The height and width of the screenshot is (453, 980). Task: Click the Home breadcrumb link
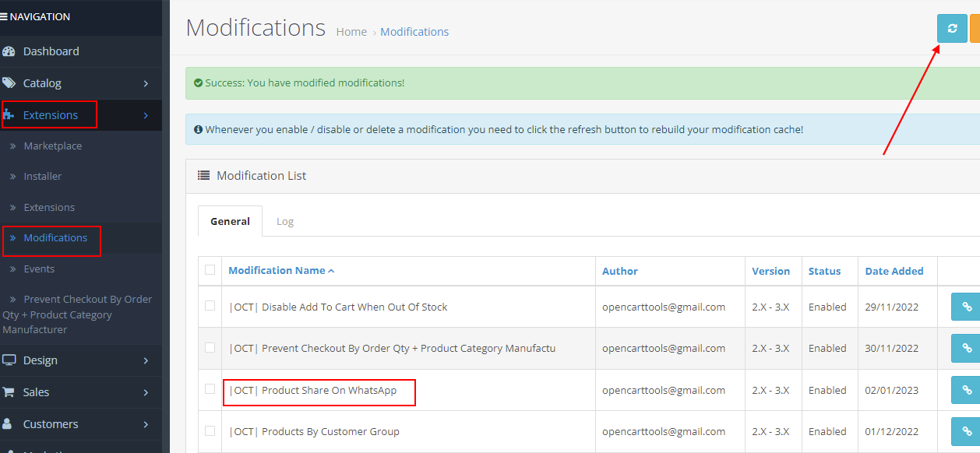click(351, 32)
